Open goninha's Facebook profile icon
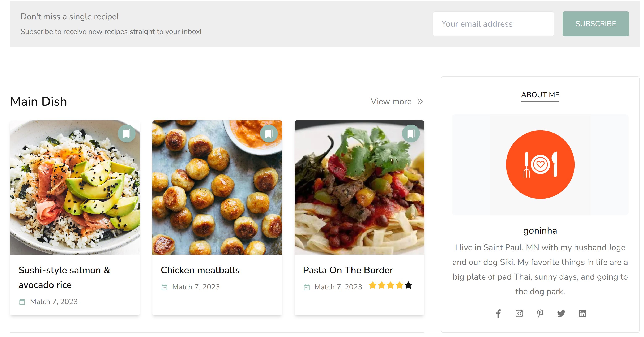The width and height of the screenshot is (644, 337). [x=498, y=313]
